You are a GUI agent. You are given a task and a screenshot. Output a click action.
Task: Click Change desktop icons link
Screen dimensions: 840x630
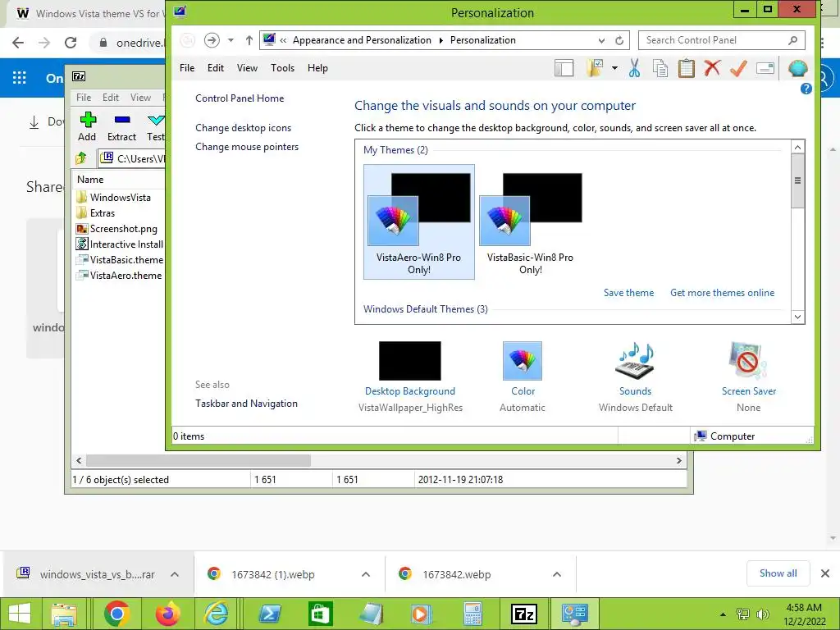(x=243, y=127)
